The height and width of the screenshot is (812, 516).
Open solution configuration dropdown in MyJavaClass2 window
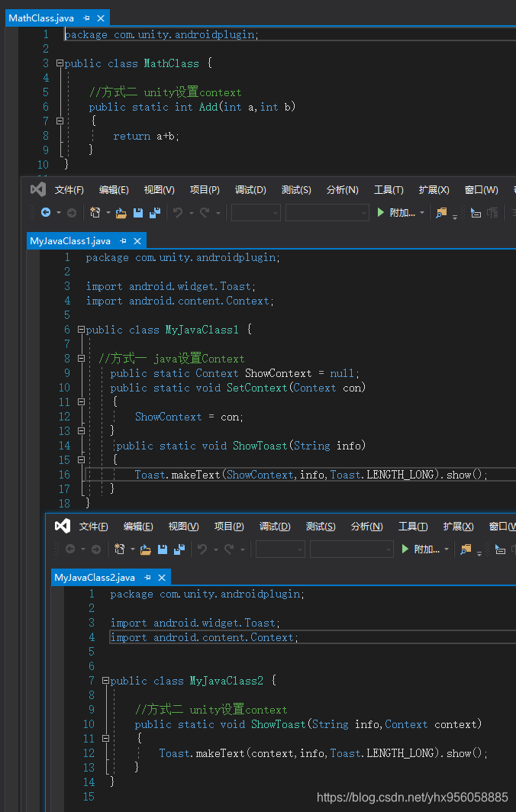point(280,549)
